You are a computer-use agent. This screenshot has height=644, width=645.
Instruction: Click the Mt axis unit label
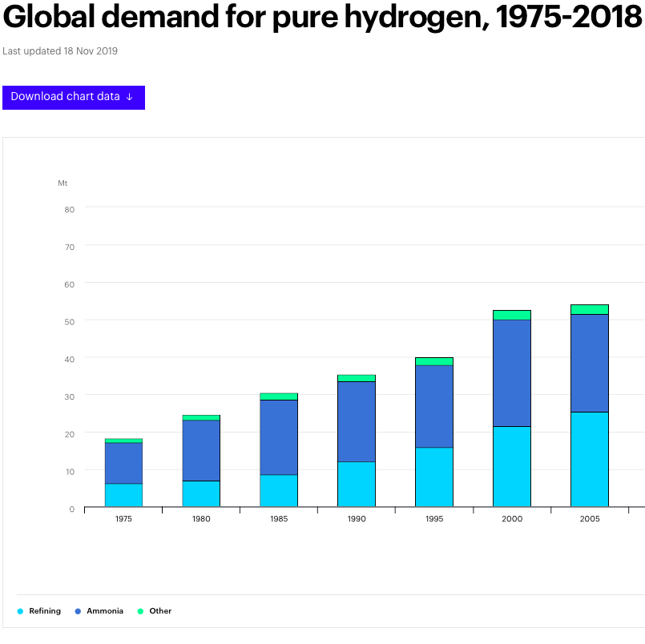click(x=63, y=183)
